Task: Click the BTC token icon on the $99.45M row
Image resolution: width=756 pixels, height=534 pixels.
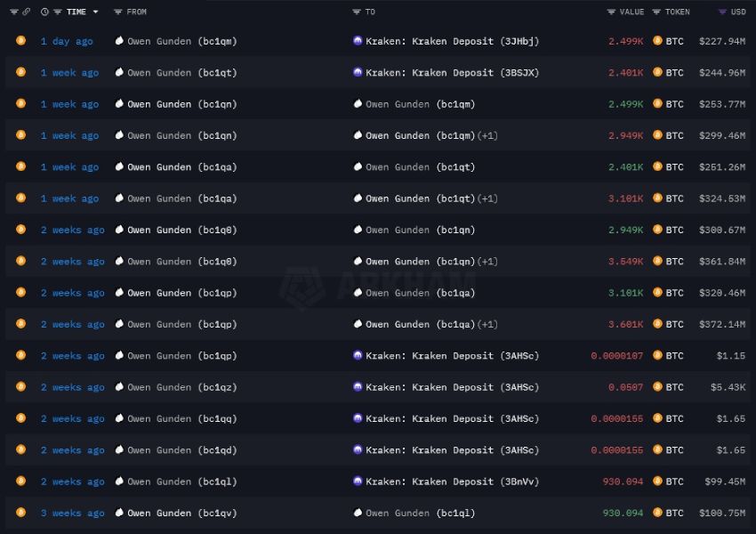Action: click(658, 481)
